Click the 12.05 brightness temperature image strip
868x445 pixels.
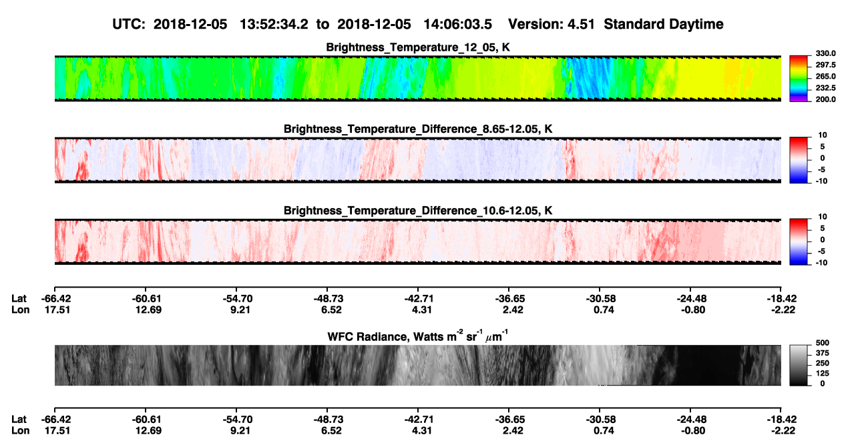[x=417, y=78]
